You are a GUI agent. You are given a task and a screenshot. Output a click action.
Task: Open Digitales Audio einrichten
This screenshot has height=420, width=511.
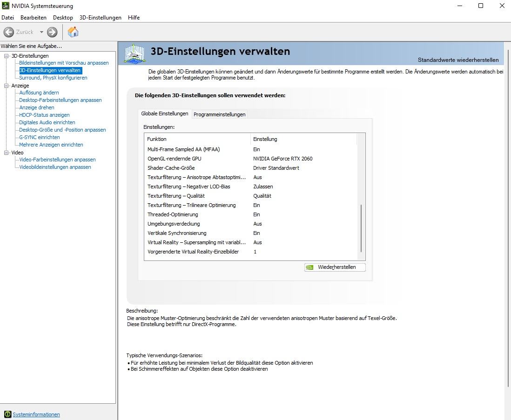[47, 122]
